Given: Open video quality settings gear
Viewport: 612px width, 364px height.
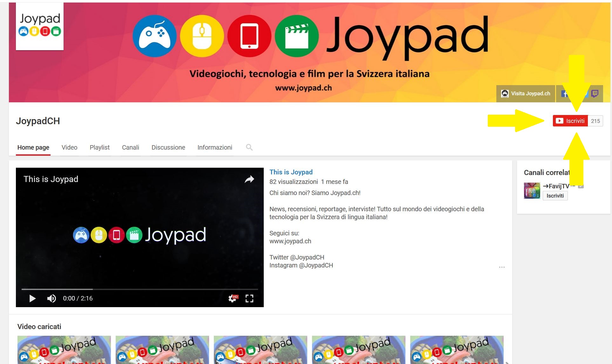Looking at the screenshot, I should point(233,298).
